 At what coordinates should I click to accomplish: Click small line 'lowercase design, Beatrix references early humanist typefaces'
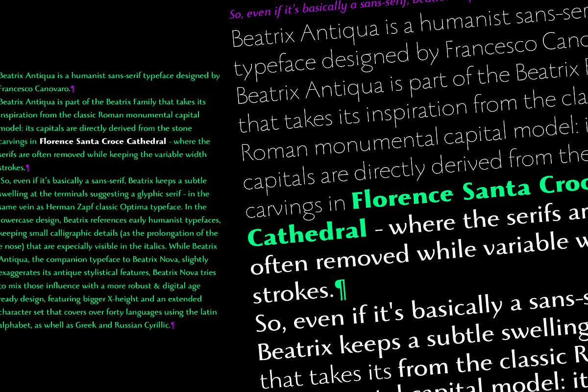(x=111, y=220)
